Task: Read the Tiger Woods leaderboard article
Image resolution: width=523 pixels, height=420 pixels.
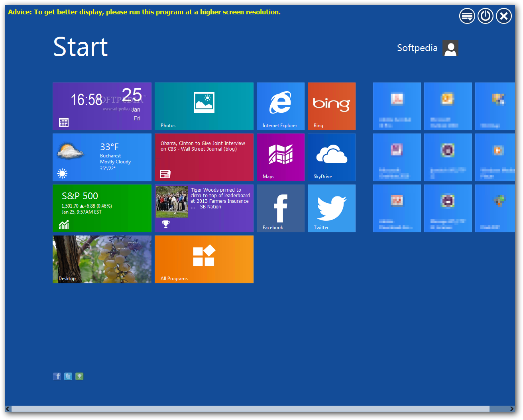Action: tap(204, 208)
